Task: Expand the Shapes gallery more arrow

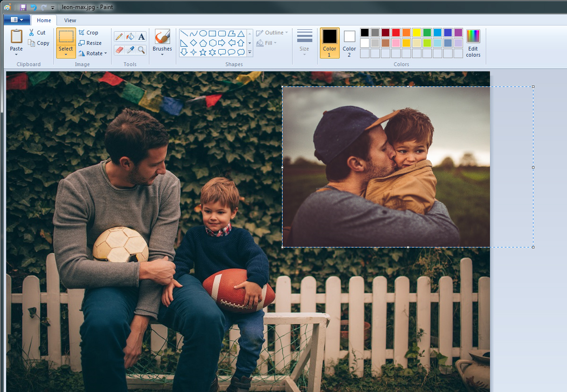Action: click(249, 53)
